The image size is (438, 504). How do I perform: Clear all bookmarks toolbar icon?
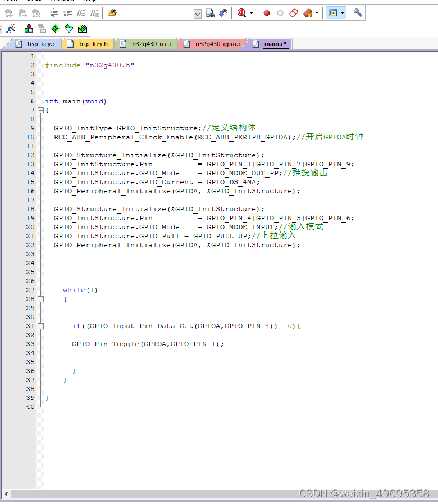(x=36, y=13)
